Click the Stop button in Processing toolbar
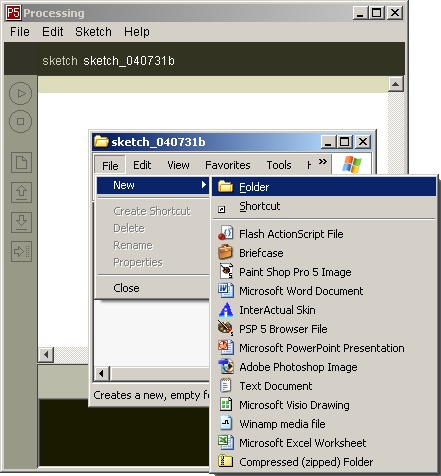 pos(20,121)
